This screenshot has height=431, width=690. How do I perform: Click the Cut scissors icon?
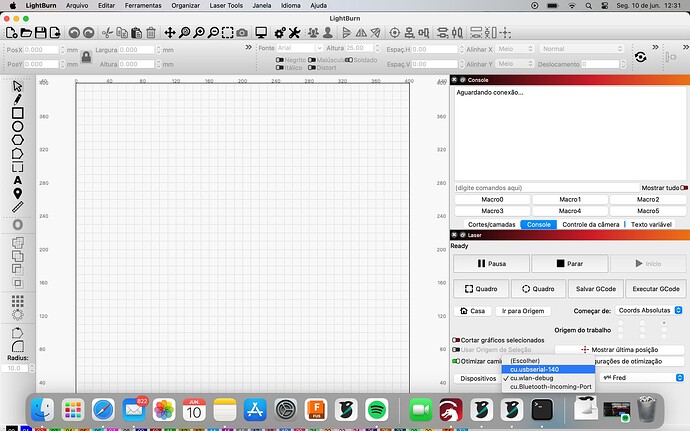pyautogui.click(x=107, y=33)
